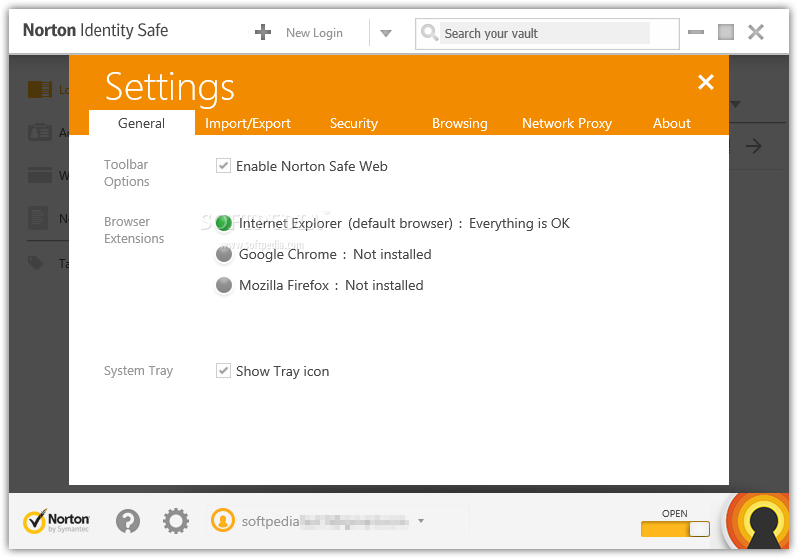Close the Settings panel with white X
The image size is (798, 558).
click(705, 82)
